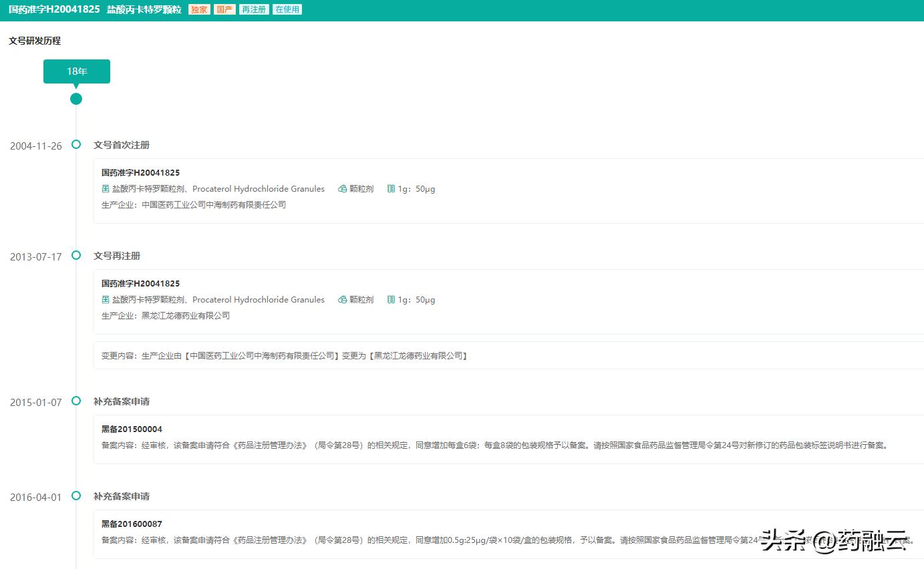Click the 1g：50μg specification icon in the 文号再注册 card
Screen dimensions: 924x569
tap(392, 300)
